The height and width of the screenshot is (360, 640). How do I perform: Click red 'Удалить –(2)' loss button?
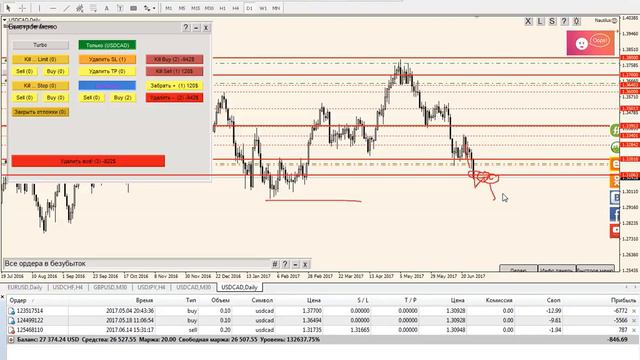[x=174, y=98]
